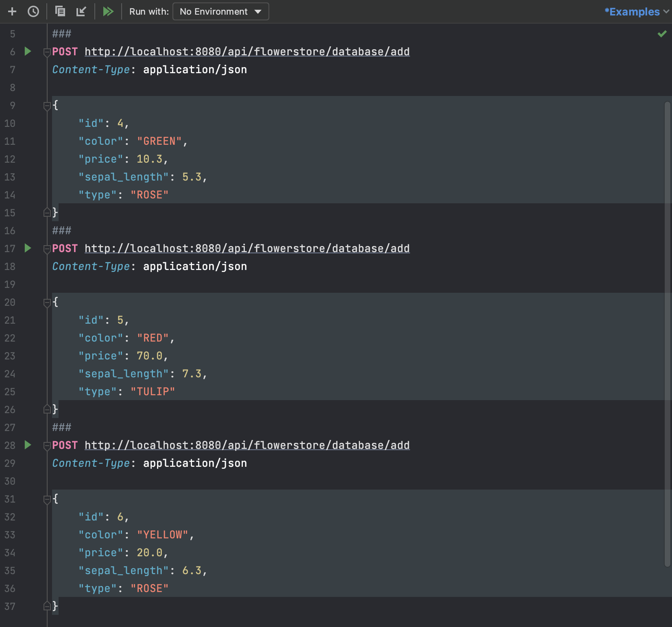Collapse the request fold marker on line 28
This screenshot has height=627, width=672.
[47, 446]
